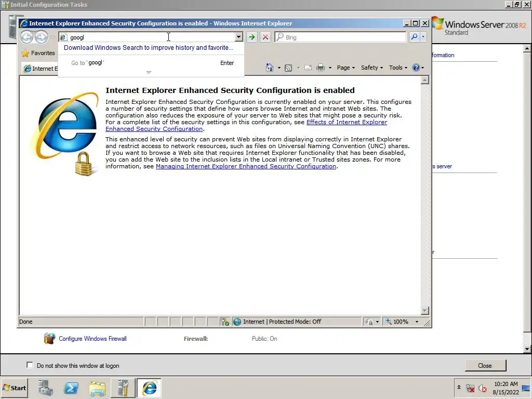Click the pop-up blocker status bar icon

click(224, 322)
